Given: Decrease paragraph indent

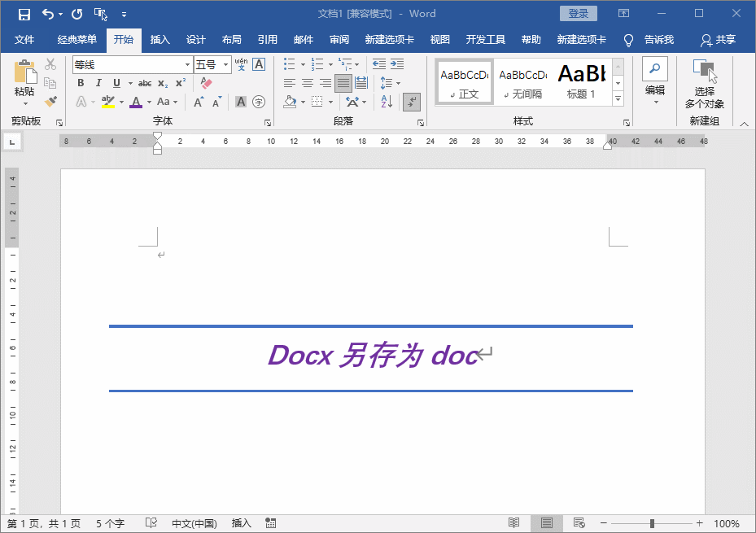Looking at the screenshot, I should click(x=379, y=64).
